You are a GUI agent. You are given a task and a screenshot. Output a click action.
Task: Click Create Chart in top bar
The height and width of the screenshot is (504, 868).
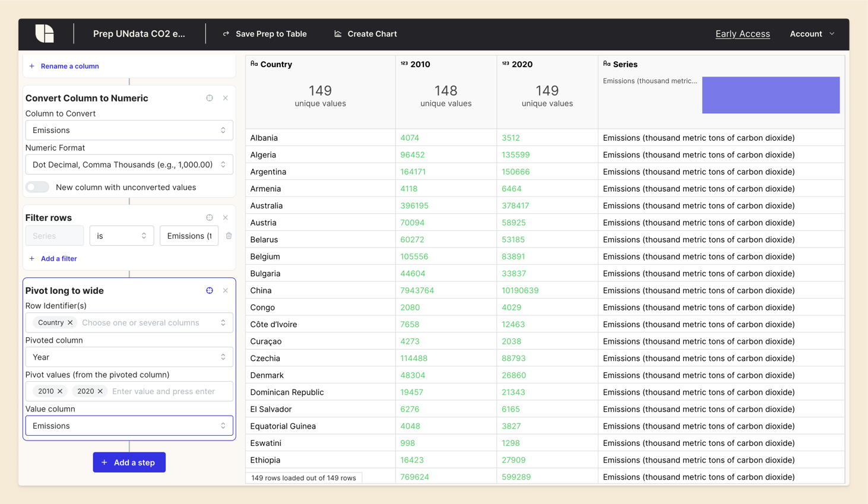pos(365,34)
